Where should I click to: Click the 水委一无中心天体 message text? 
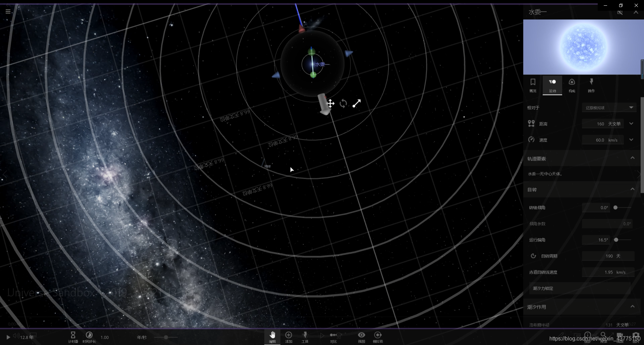point(545,174)
